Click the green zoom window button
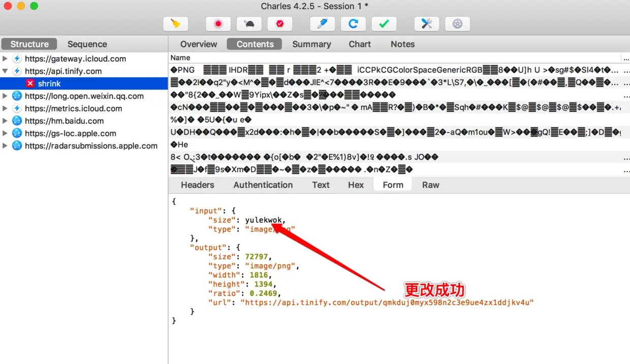 34,6
